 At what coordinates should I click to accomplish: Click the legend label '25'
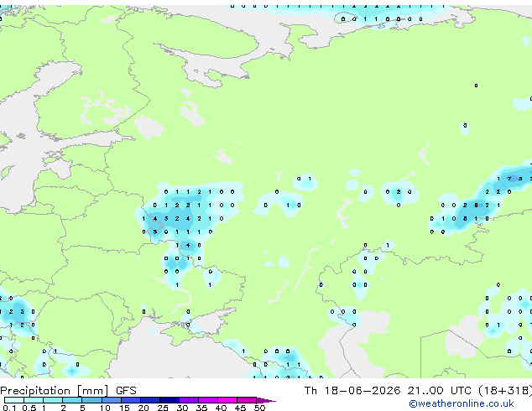[163, 408]
